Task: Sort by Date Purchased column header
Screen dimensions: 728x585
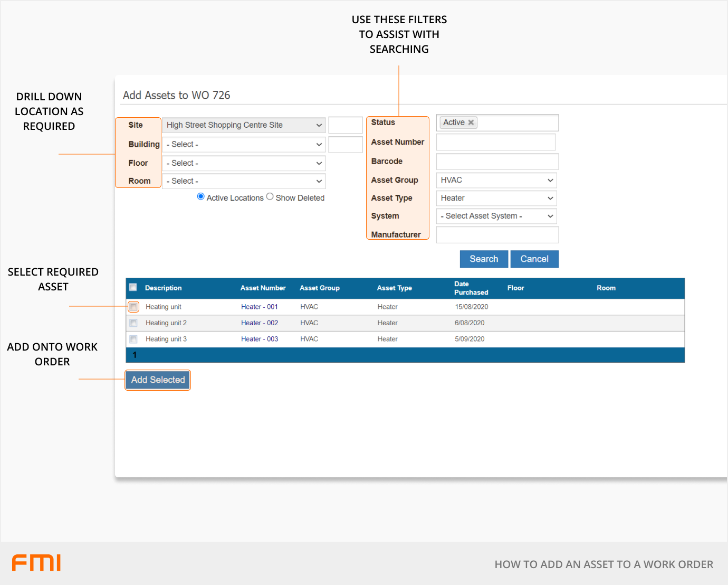Action: click(471, 288)
